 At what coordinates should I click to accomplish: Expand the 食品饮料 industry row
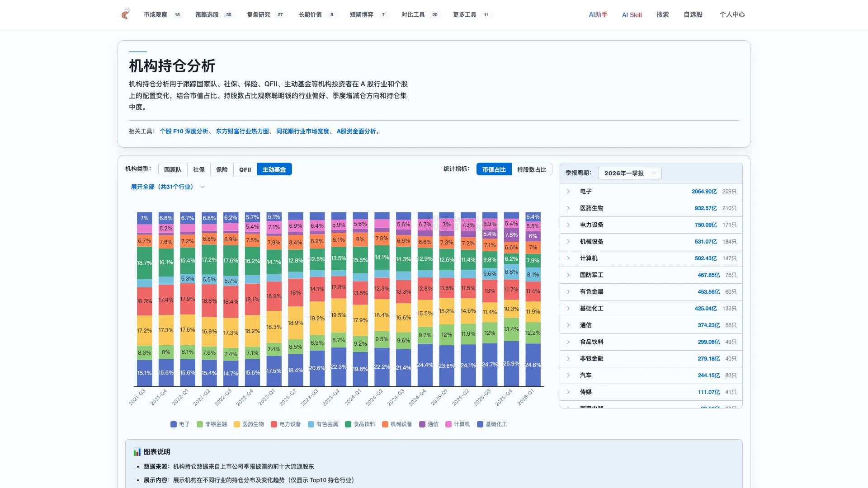point(651,342)
